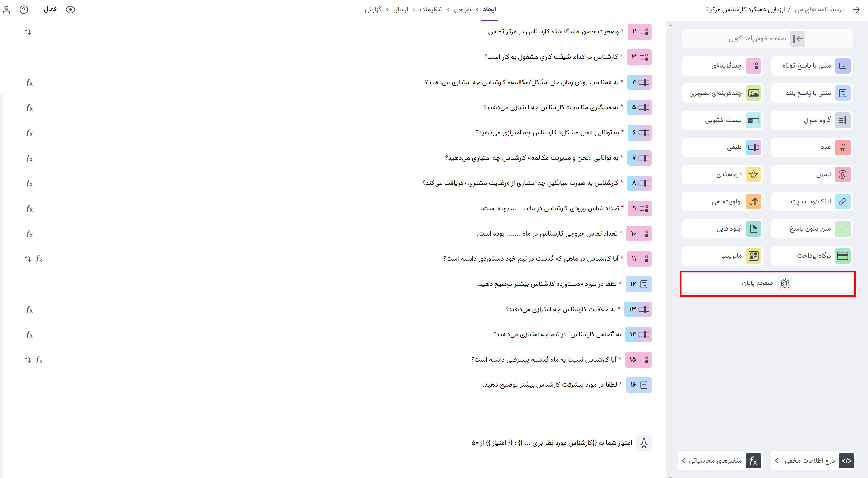Add a درگاه پرداخت payment question
Image resolution: width=868 pixels, height=478 pixels.
click(x=812, y=256)
